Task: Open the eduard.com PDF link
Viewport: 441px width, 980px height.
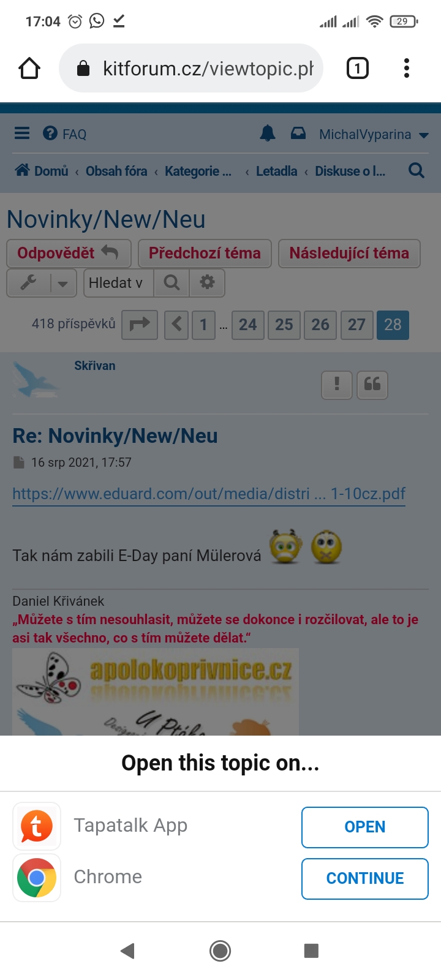Action: click(x=209, y=494)
